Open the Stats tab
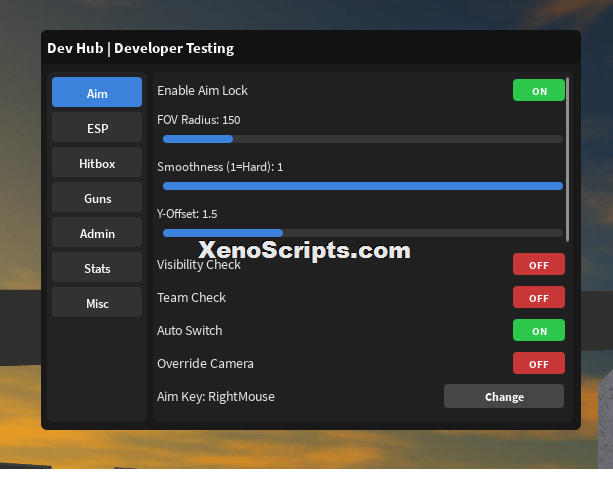 (x=97, y=267)
